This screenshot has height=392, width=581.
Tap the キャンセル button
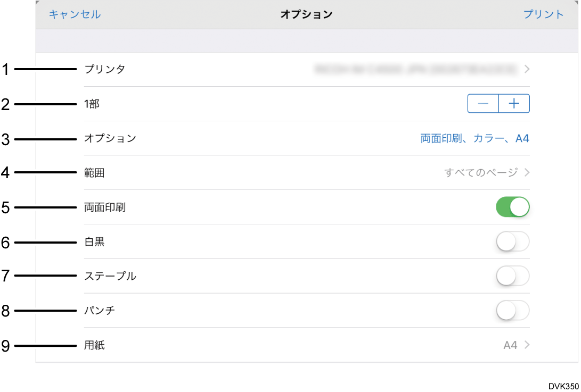pyautogui.click(x=74, y=14)
